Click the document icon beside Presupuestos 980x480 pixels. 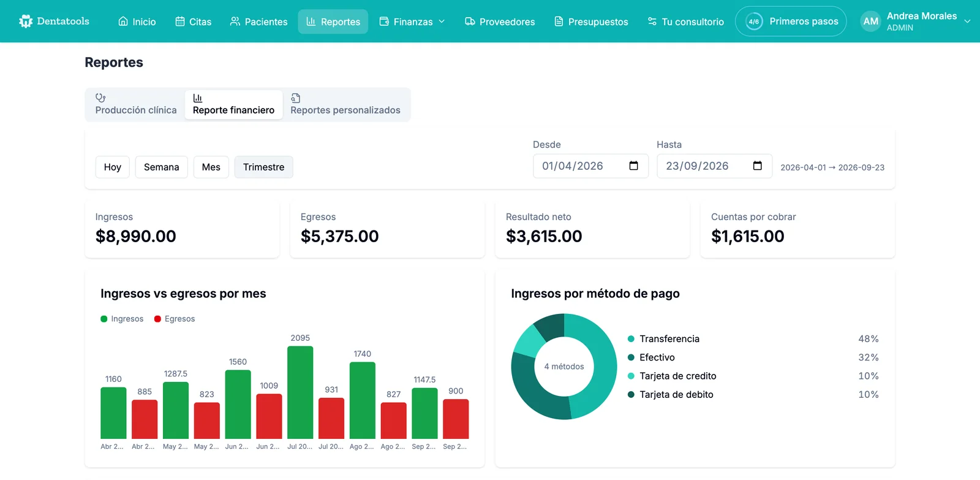pos(559,21)
